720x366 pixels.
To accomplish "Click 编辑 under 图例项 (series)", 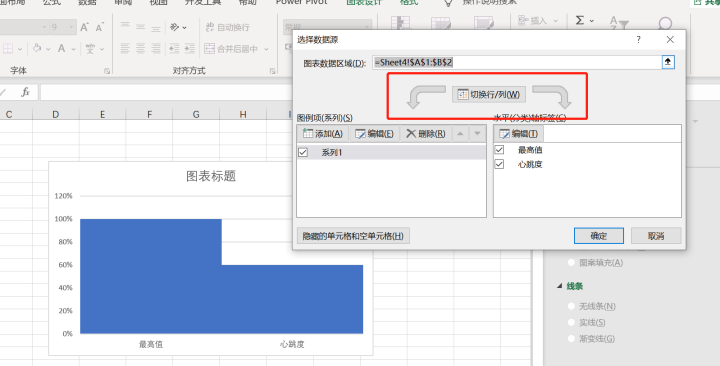I will tap(374, 134).
